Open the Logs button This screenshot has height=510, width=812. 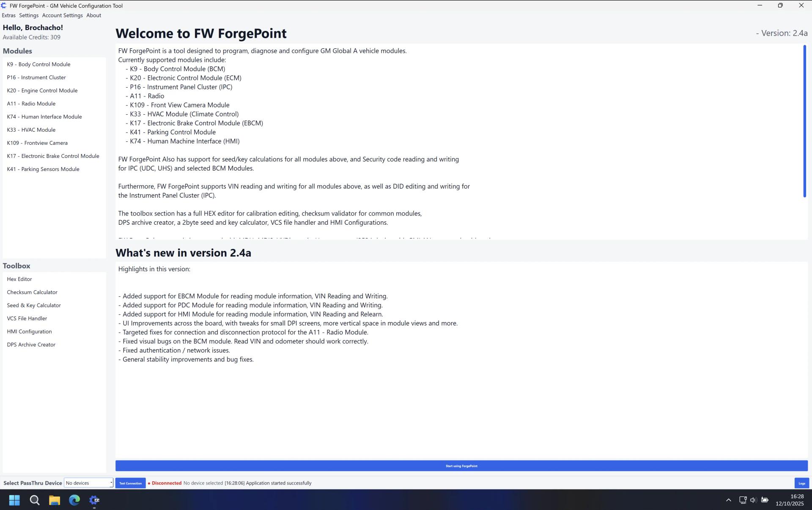point(801,483)
